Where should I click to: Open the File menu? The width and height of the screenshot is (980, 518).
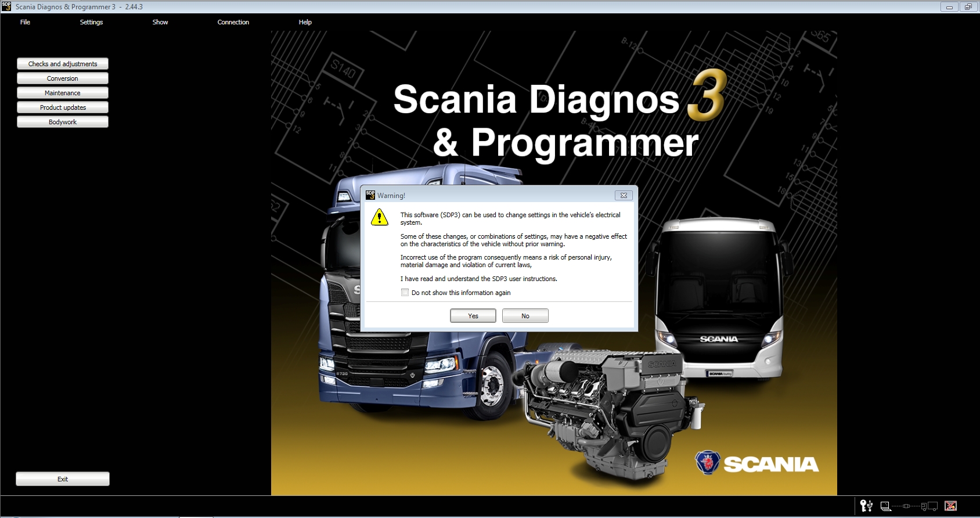(x=25, y=22)
